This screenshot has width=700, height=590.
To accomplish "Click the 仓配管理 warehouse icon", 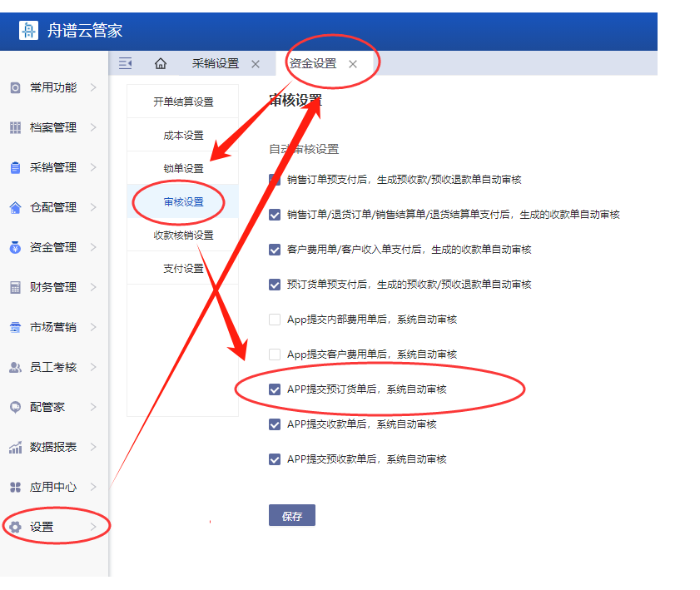I will click(x=15, y=207).
